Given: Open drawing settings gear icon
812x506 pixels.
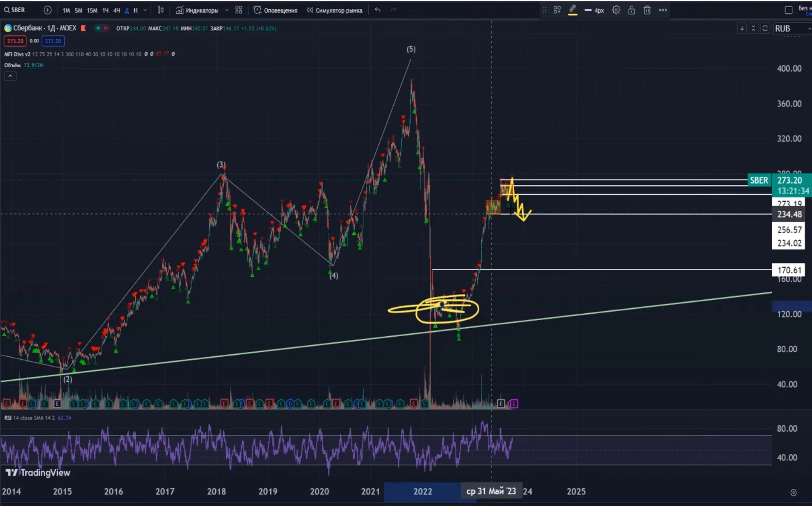Looking at the screenshot, I should (616, 10).
